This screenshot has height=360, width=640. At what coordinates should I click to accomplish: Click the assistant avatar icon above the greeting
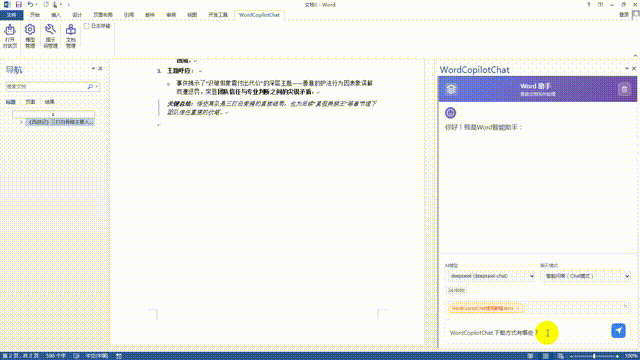(x=450, y=113)
